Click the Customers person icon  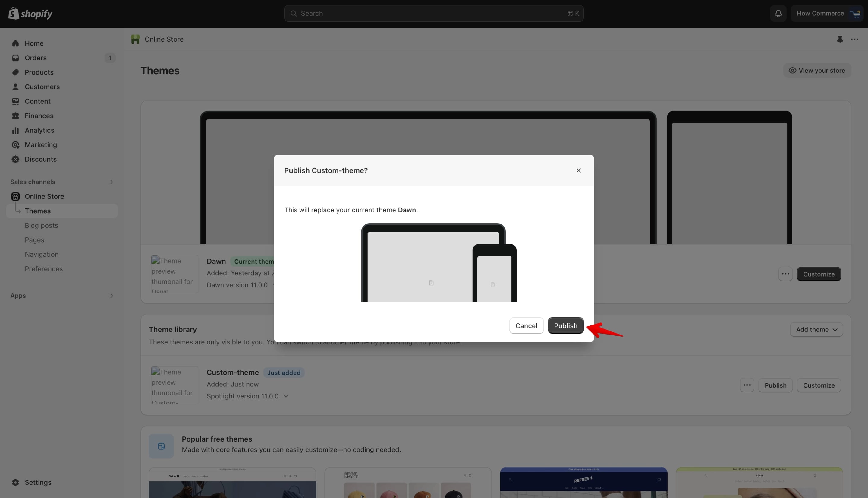point(15,87)
